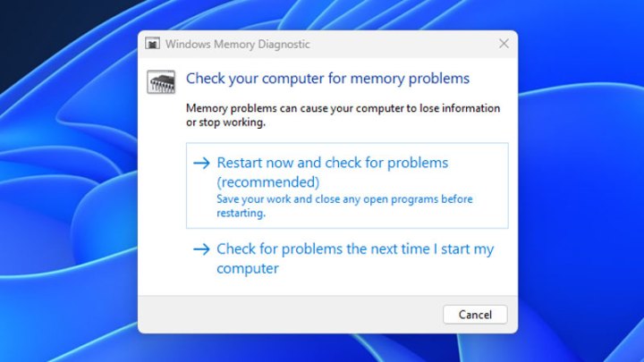Click the Save your work and close programs subtext
Image resolution: width=644 pixels, height=362 pixels.
click(344, 199)
